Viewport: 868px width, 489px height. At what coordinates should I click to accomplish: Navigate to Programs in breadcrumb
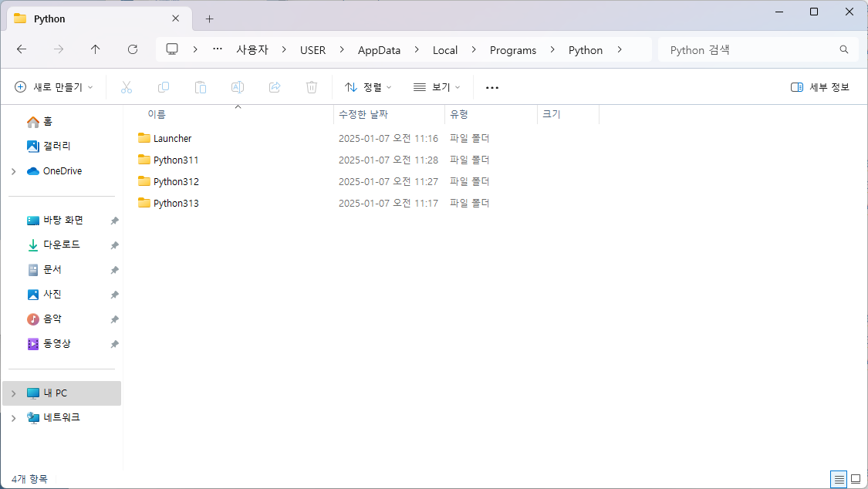513,50
